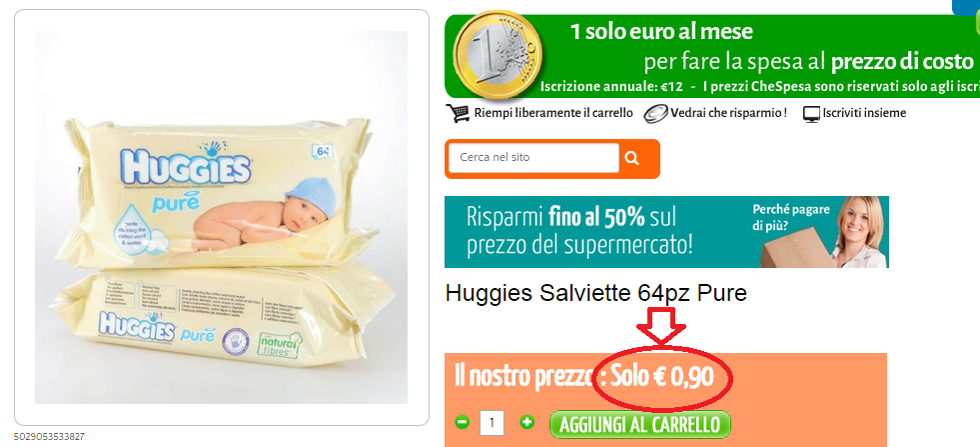Click the Aggiungi al carrello button
This screenshot has height=447, width=980.
coord(640,424)
